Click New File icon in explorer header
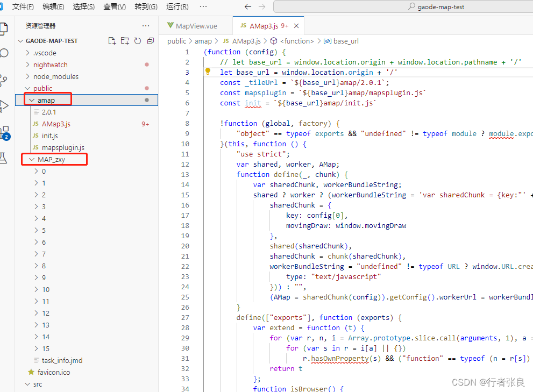 point(112,41)
